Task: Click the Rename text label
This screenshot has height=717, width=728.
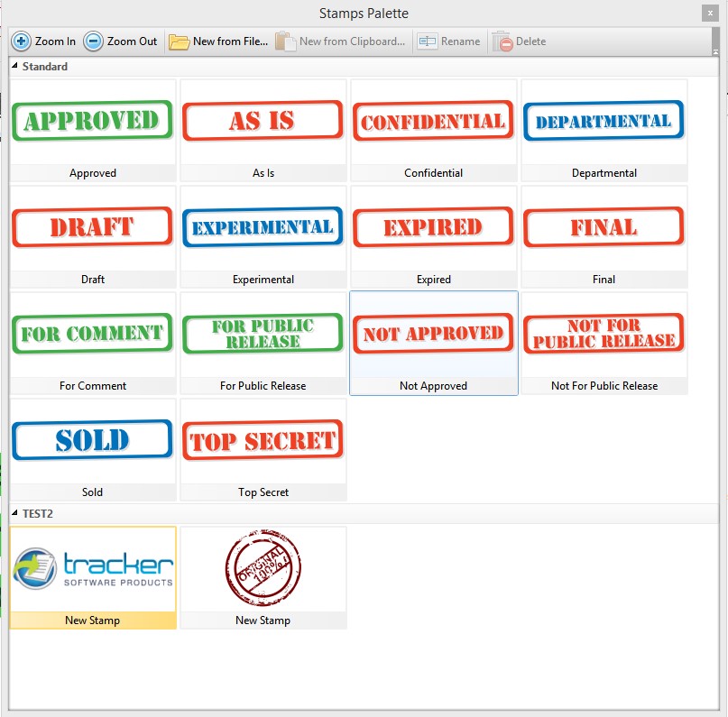Action: (460, 41)
